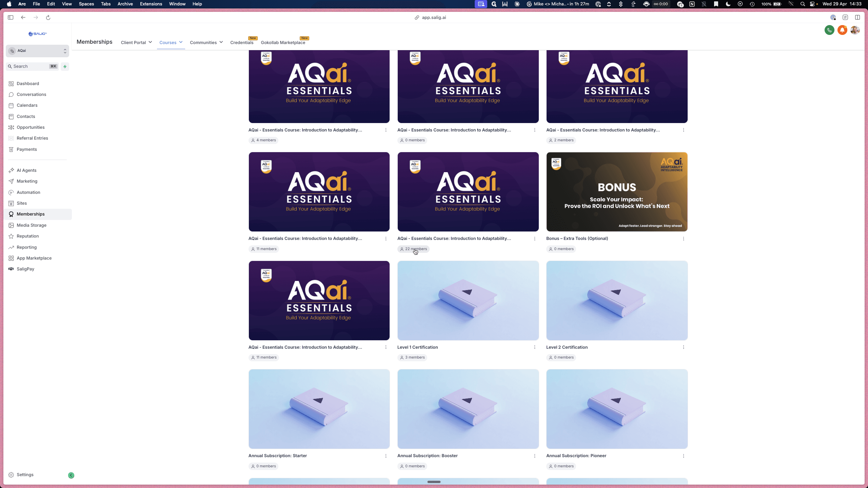Open options menu for Level 2 Certification
Image resolution: width=868 pixels, height=488 pixels.
(x=684, y=347)
